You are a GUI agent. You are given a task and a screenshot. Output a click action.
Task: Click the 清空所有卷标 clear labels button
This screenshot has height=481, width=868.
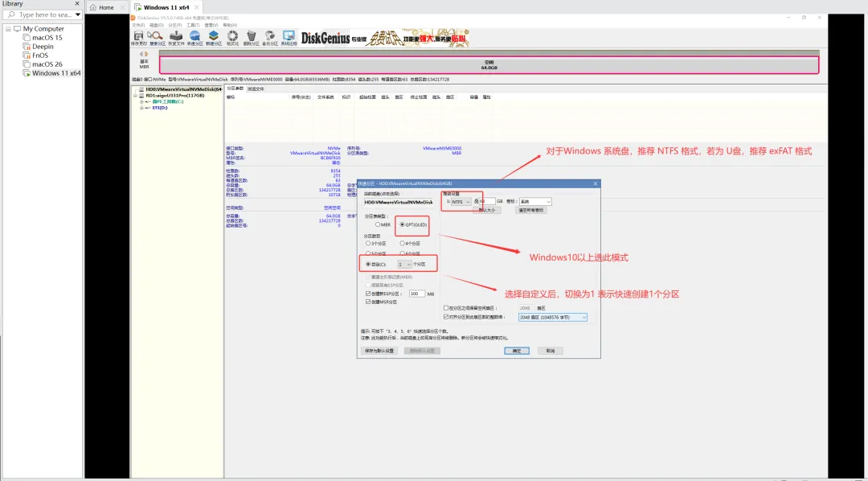click(530, 211)
